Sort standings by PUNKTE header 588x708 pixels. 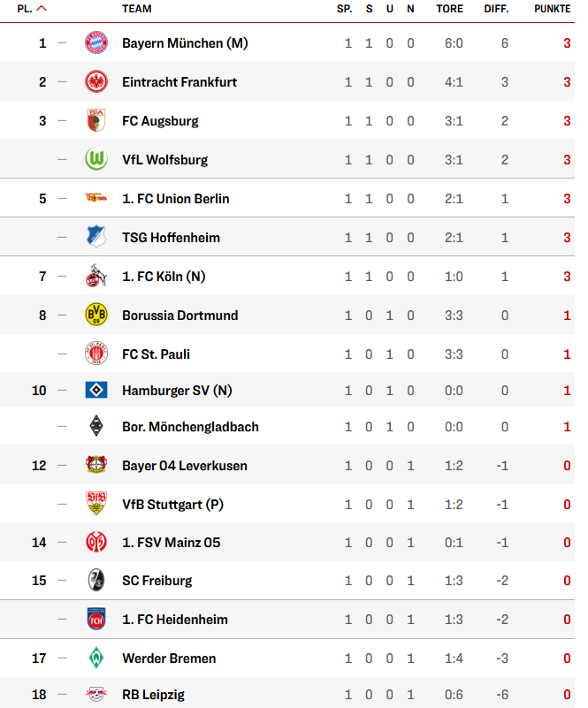(x=552, y=9)
